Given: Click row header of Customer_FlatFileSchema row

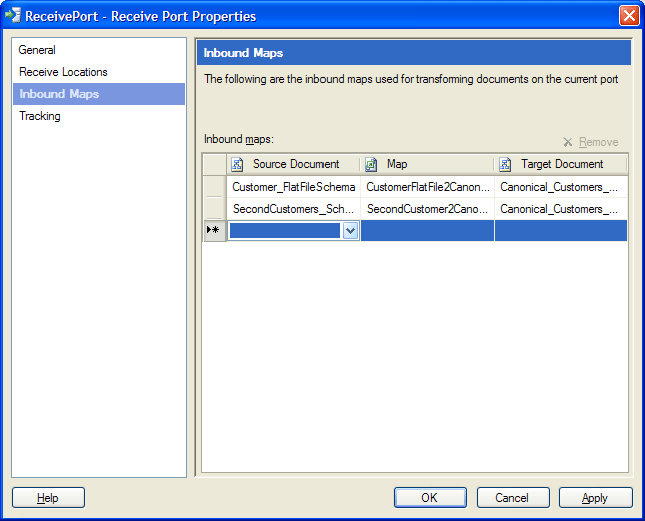Looking at the screenshot, I should 214,187.
